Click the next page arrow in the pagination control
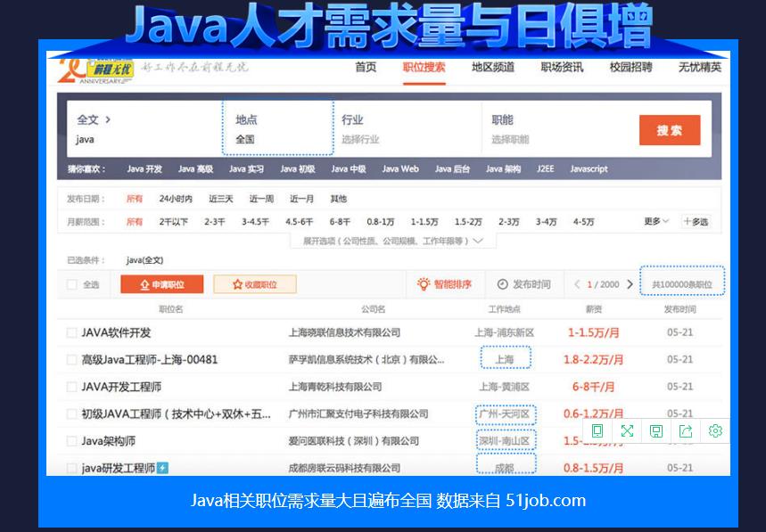This screenshot has height=532, width=766. click(630, 283)
